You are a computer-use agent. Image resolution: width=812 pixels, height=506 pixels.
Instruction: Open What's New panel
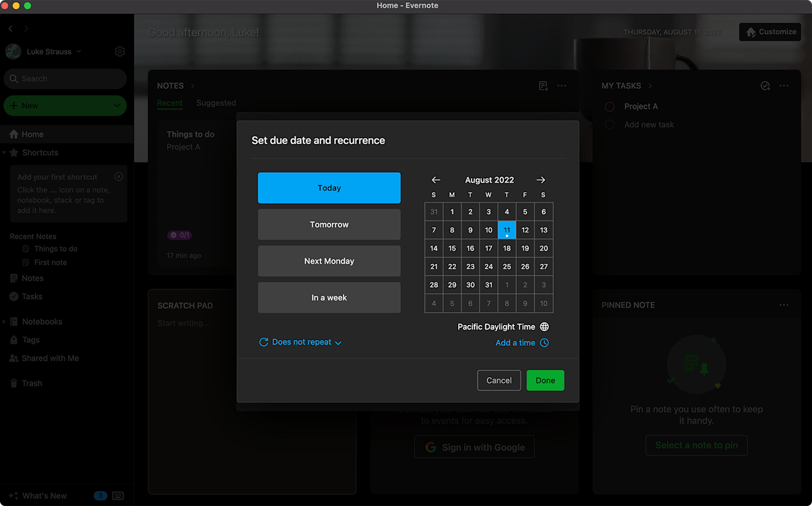pos(44,496)
